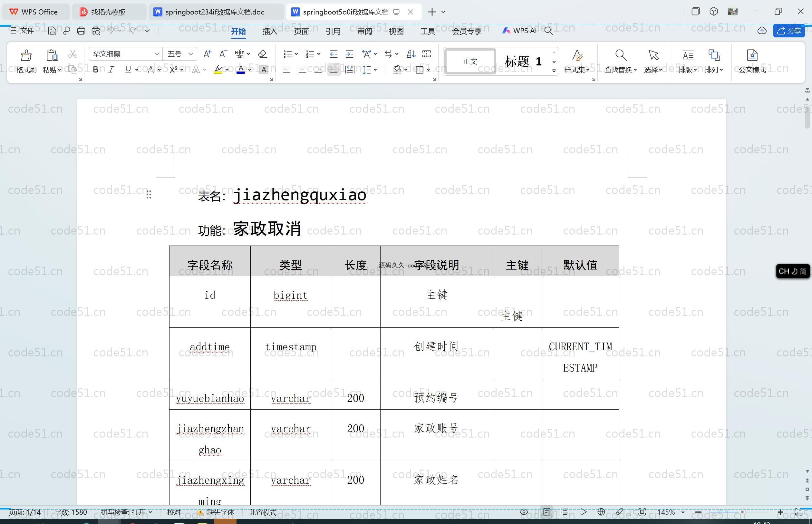Expand the numbered list dropdown arrow

(319, 54)
